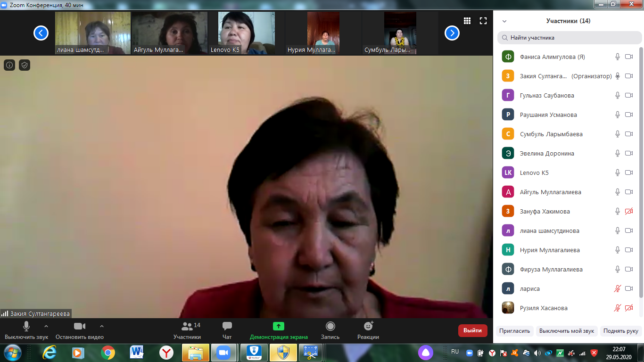Collapse the Участники panel chevron

pos(504,21)
